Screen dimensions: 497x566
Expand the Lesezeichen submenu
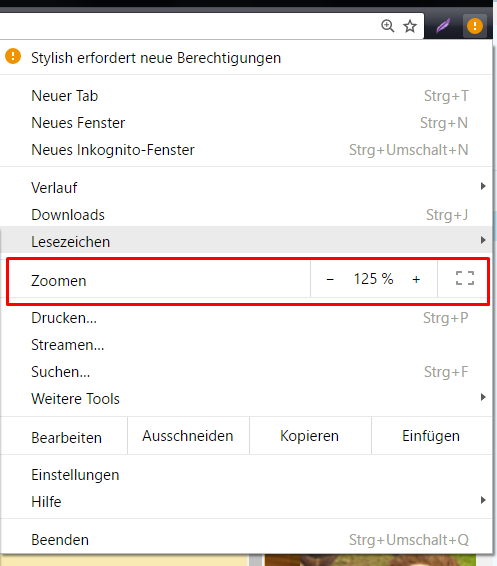[x=246, y=240]
